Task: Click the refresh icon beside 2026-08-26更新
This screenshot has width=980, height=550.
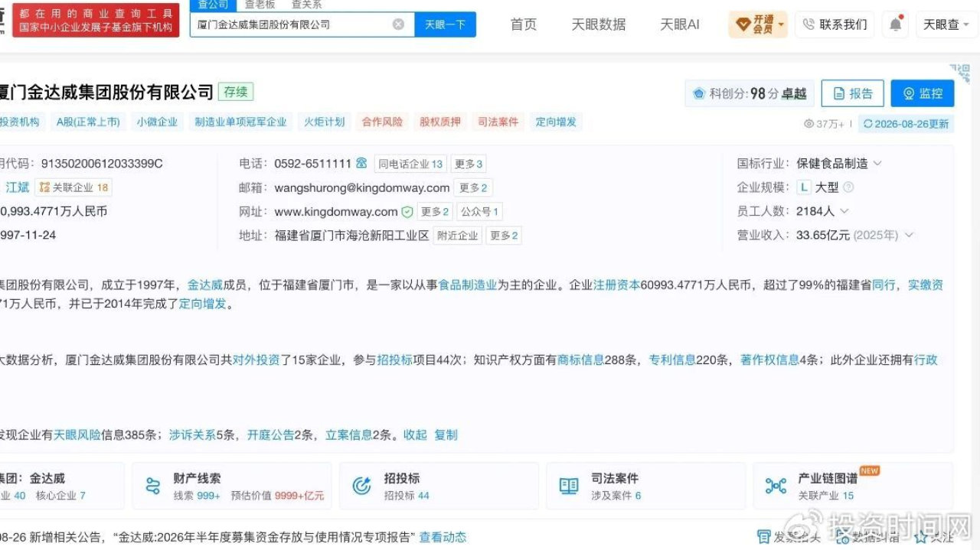Action: [867, 124]
